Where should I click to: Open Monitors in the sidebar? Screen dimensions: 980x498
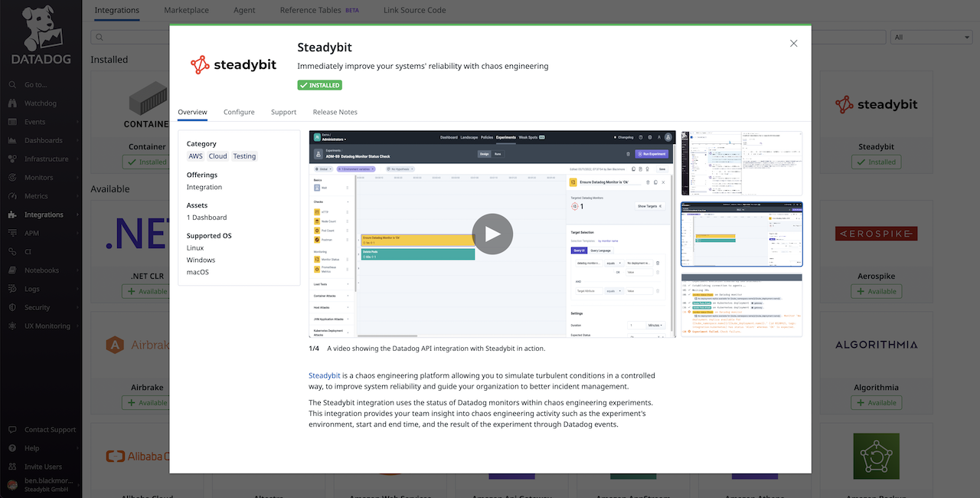pyautogui.click(x=38, y=178)
